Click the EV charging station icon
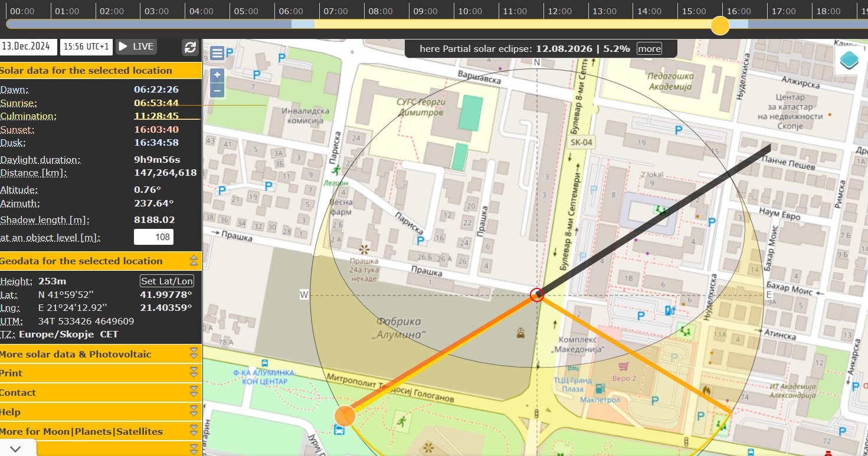Image resolution: width=868 pixels, height=456 pixels. 669,310
